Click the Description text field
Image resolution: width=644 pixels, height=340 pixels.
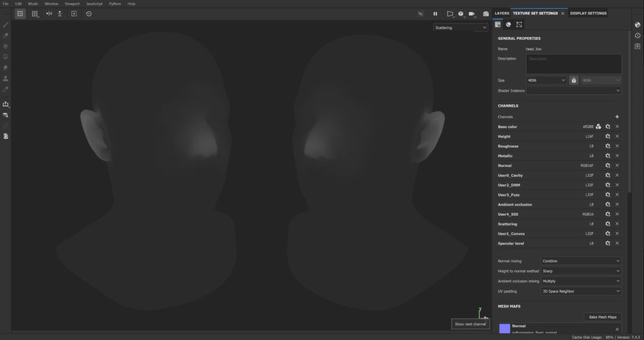[574, 64]
